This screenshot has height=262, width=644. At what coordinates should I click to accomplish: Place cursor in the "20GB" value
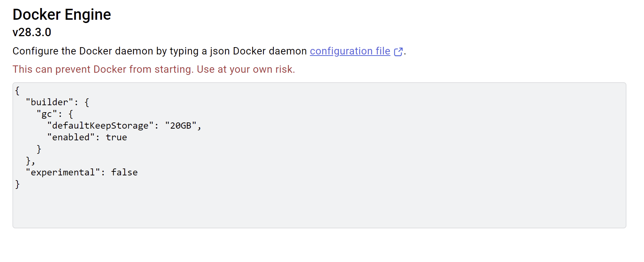(181, 126)
